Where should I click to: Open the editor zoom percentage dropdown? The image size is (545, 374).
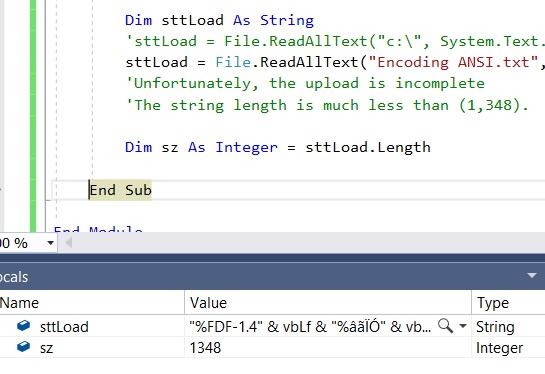pyautogui.click(x=50, y=243)
